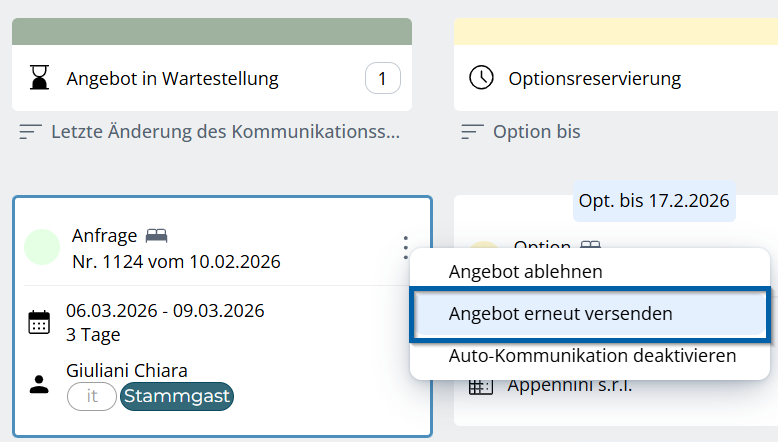Disable auto-communication via Auto-Kommunikation deaktivieren
This screenshot has width=778, height=442.
pyautogui.click(x=592, y=355)
